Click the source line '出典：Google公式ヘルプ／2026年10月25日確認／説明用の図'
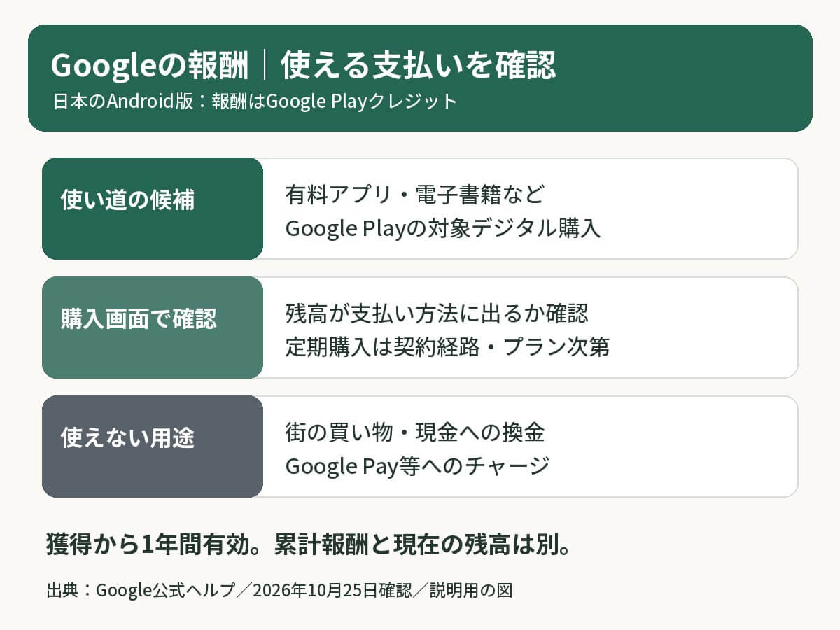The height and width of the screenshot is (630, 840). (279, 591)
